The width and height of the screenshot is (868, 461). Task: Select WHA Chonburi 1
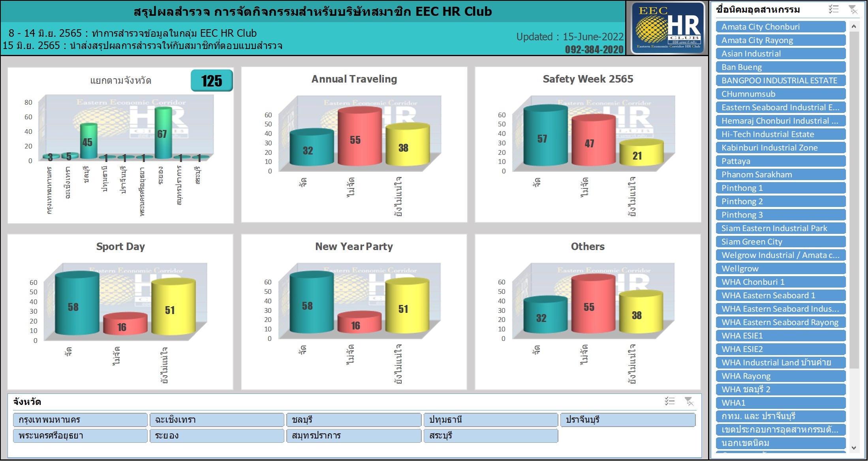coord(781,282)
